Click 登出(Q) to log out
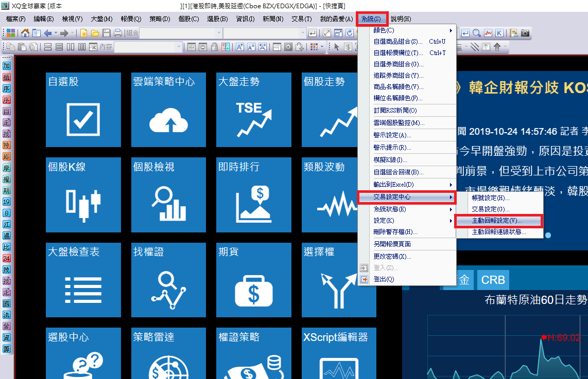Viewport: 588px width, 379px height. point(384,279)
